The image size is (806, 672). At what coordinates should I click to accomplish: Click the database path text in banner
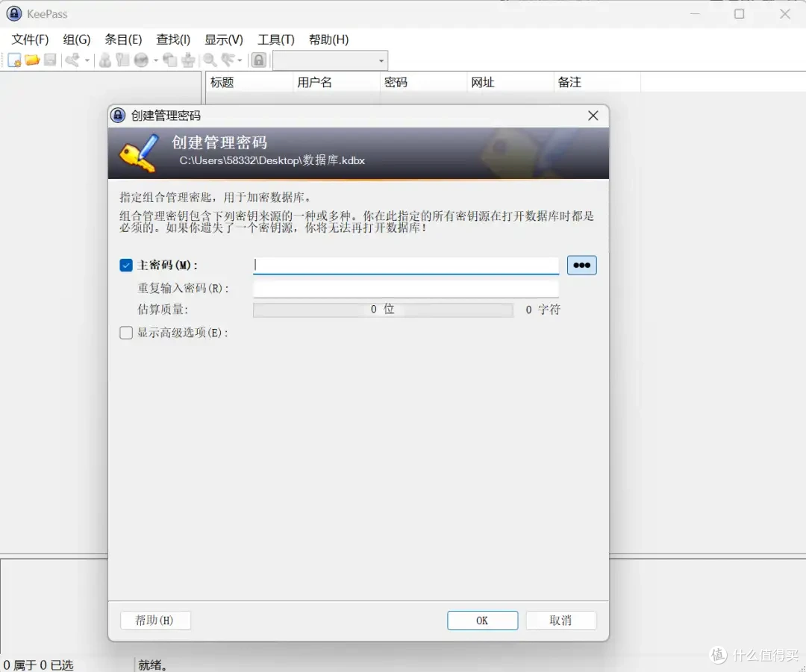(272, 160)
